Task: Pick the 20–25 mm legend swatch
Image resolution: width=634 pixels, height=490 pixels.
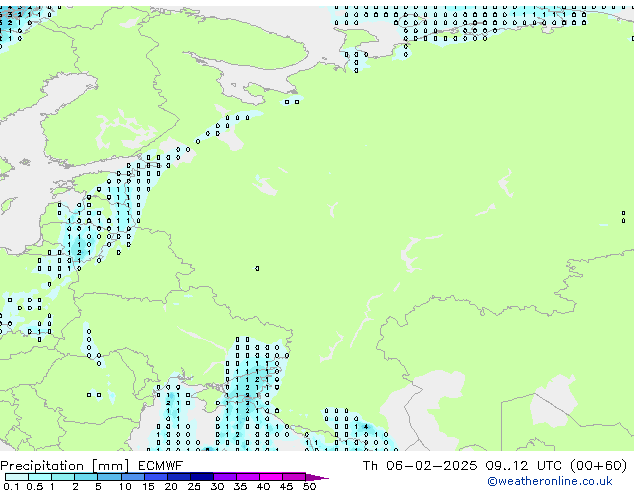Action: tap(179, 477)
